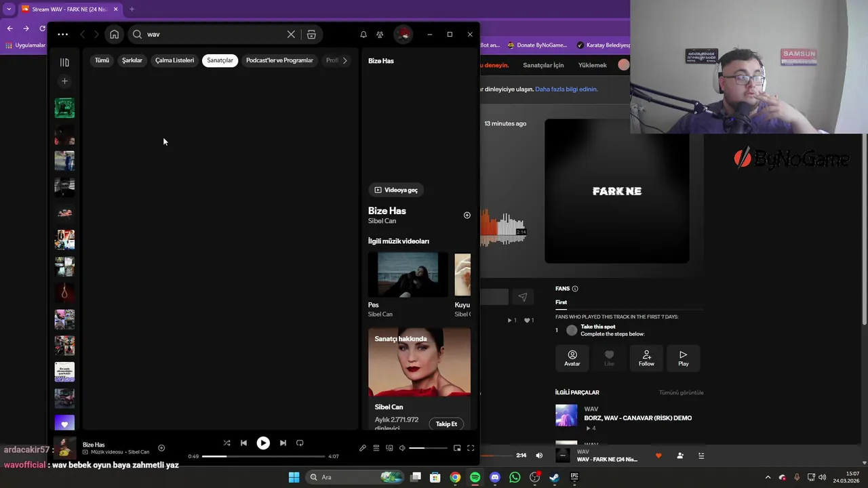Open Sanatçılar İçin in SoundCloud header

(x=543, y=65)
